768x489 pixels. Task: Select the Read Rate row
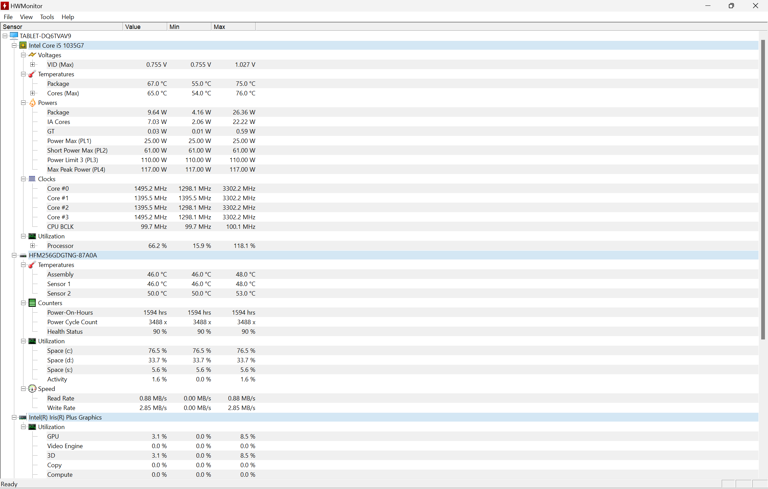tap(379, 398)
